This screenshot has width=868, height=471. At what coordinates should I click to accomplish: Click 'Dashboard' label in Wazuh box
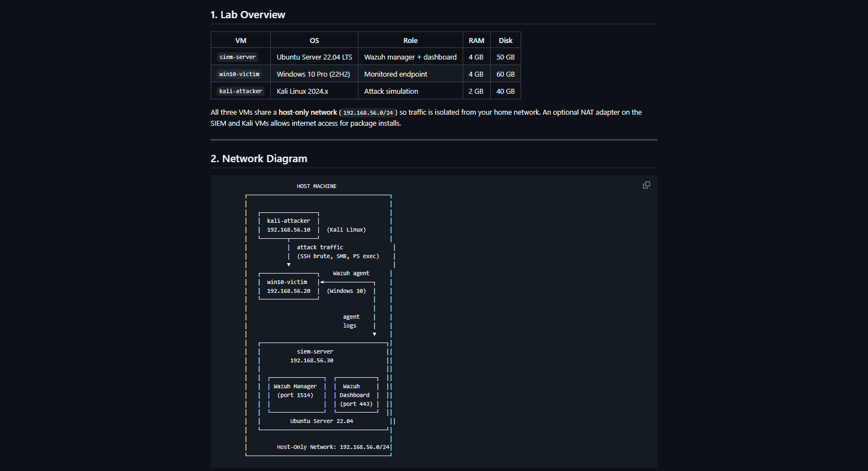(x=355, y=395)
